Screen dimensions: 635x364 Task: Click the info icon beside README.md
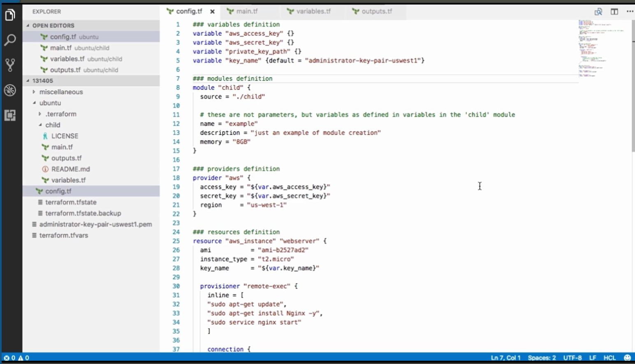(x=45, y=169)
